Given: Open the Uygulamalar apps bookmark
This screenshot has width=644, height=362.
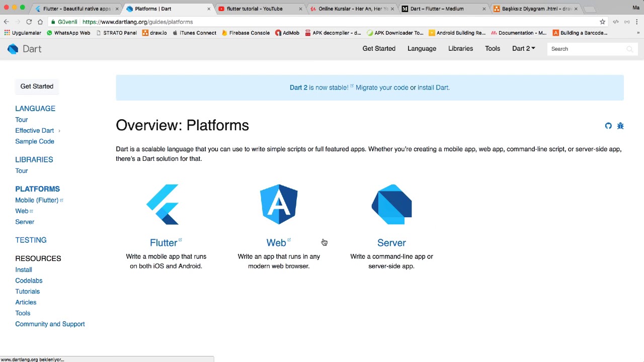Looking at the screenshot, I should tap(23, 33).
